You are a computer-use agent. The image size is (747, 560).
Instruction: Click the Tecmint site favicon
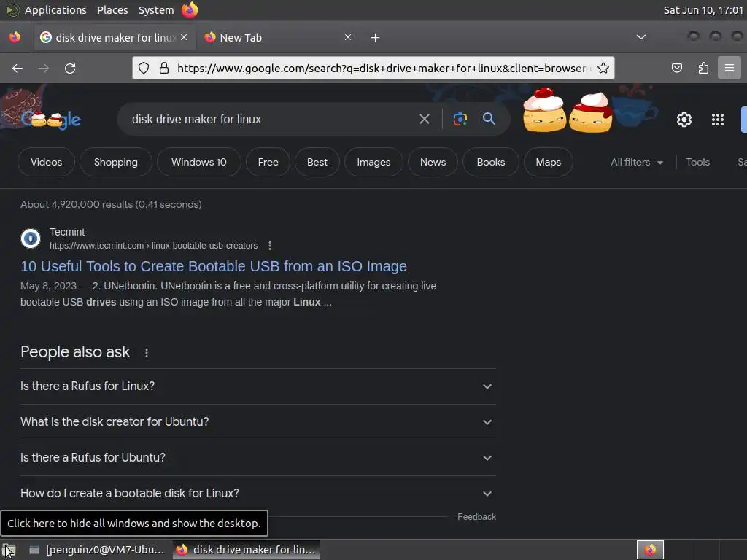coord(31,238)
